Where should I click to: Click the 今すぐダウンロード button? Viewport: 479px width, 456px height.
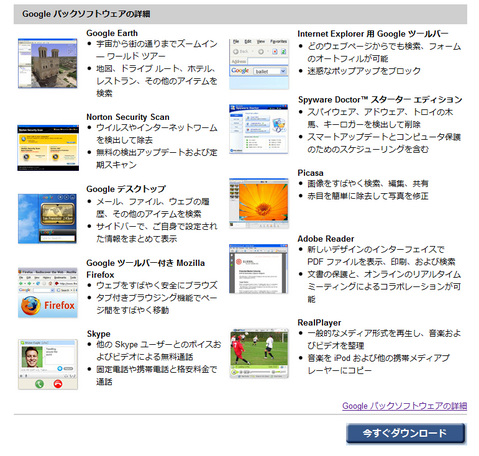coord(405,433)
